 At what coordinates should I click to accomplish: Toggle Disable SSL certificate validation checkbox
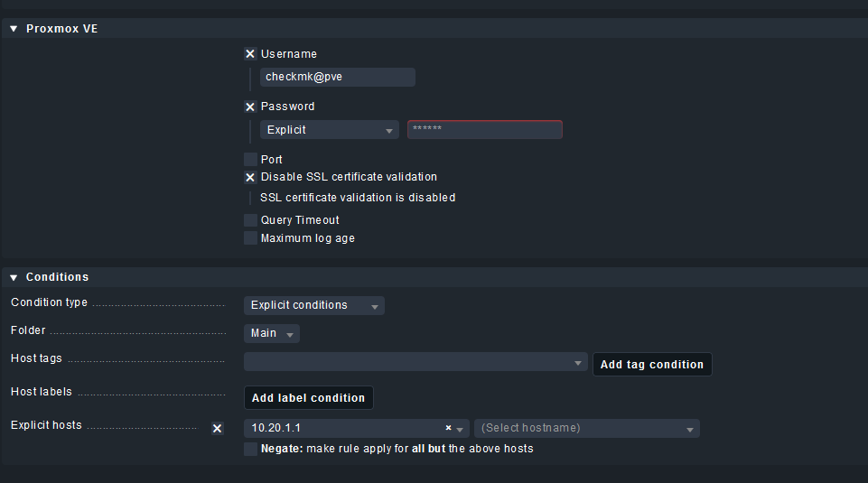(250, 177)
